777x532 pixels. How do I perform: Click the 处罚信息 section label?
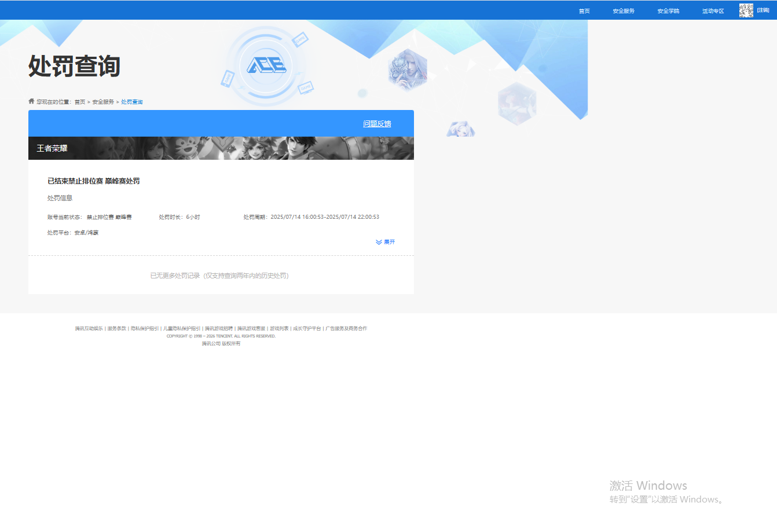coord(60,198)
